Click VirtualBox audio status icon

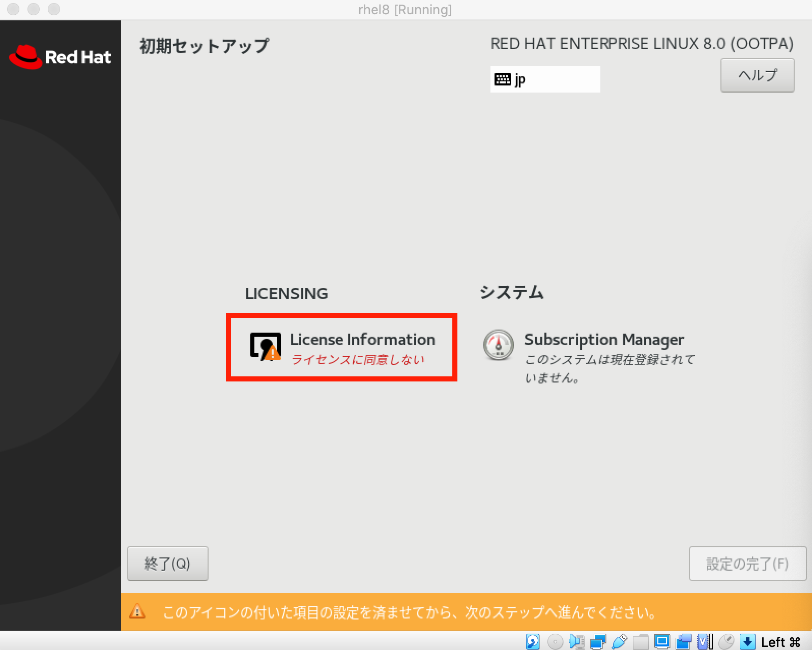pyautogui.click(x=576, y=642)
